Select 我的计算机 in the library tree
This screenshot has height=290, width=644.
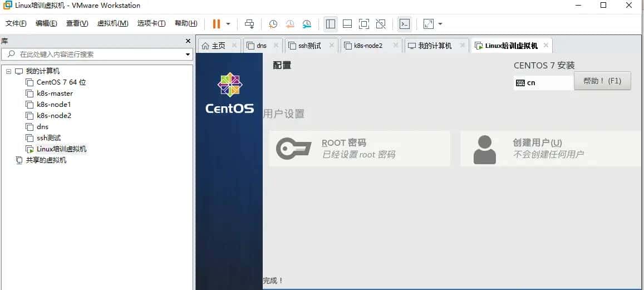(43, 71)
